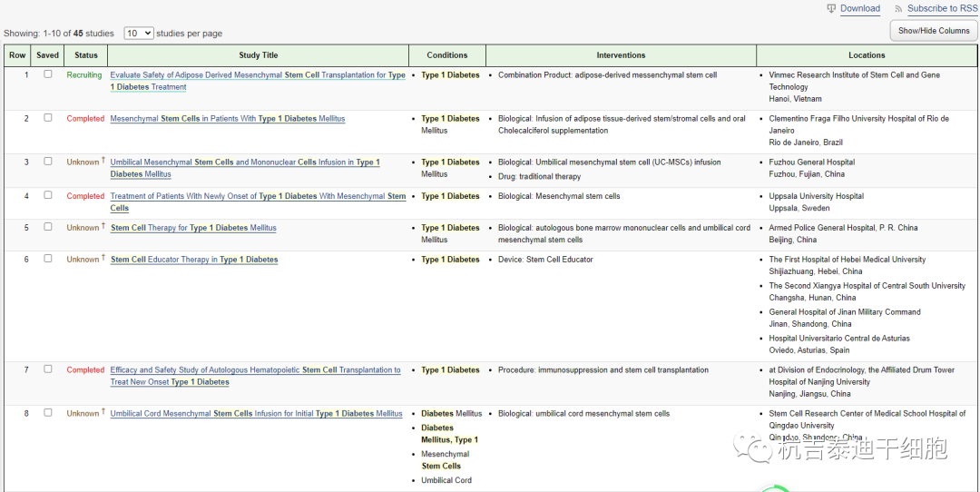Image resolution: width=980 pixels, height=492 pixels.
Task: Click 'Drug: traditional therapy' intervention
Action: [541, 176]
